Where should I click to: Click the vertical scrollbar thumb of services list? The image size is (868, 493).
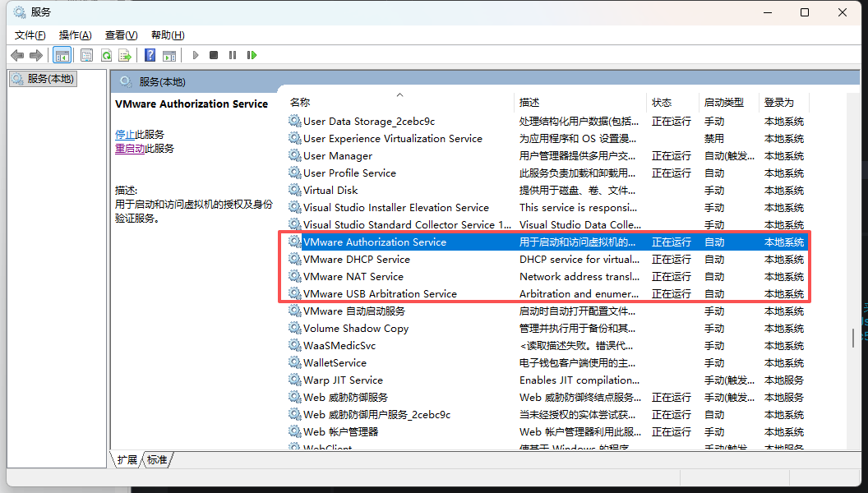(x=853, y=338)
